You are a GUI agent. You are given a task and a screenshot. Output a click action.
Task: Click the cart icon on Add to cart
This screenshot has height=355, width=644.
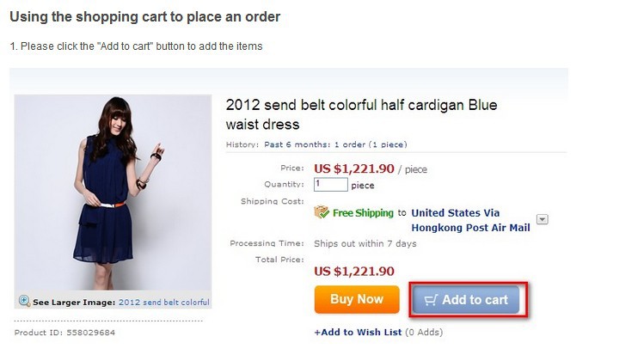tap(432, 300)
